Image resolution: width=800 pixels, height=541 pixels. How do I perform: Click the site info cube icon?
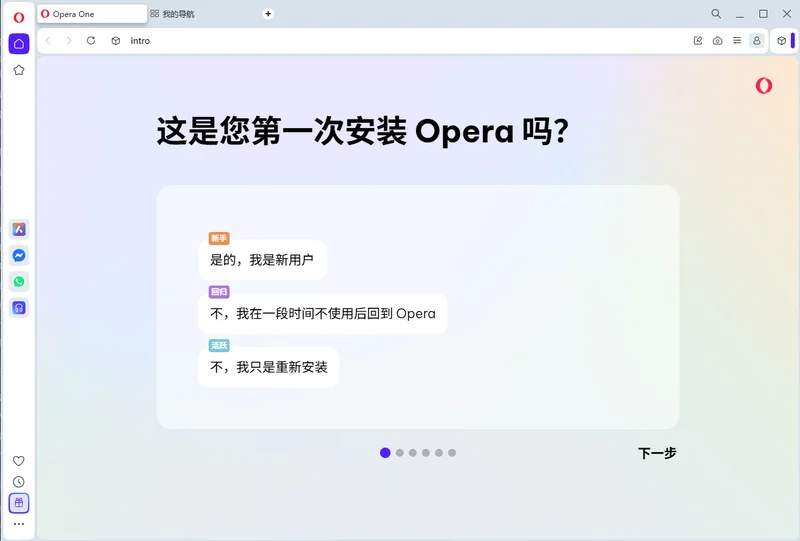(x=116, y=41)
